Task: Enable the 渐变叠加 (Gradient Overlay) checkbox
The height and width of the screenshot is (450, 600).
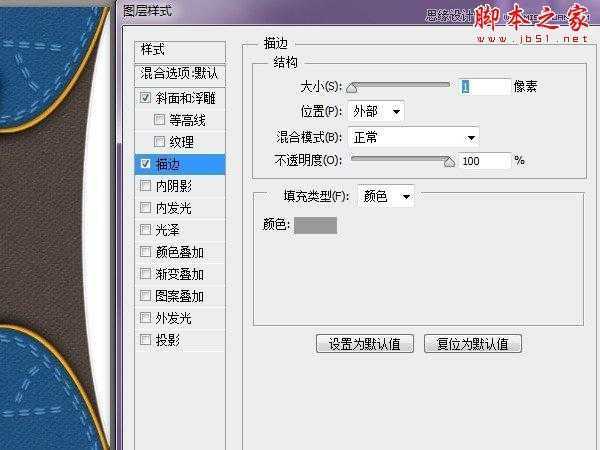Action: pos(146,274)
